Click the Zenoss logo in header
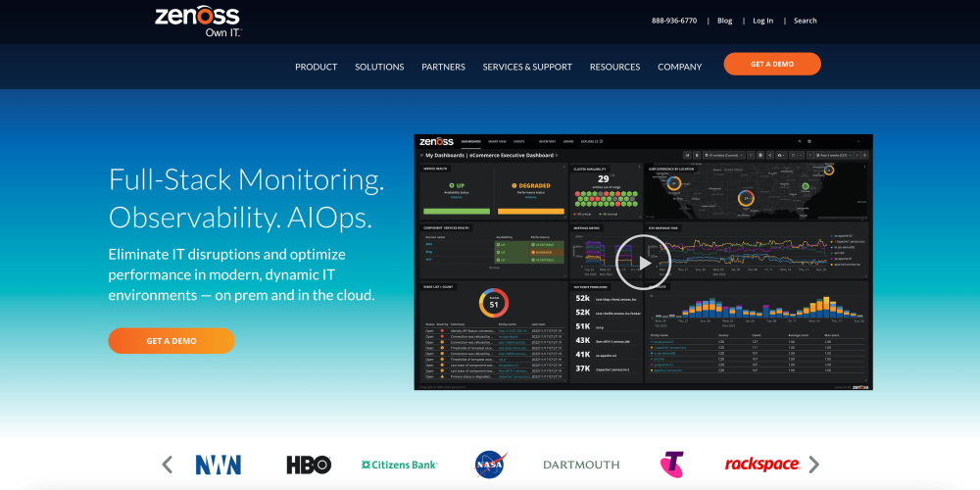The image size is (980, 490). point(197,21)
